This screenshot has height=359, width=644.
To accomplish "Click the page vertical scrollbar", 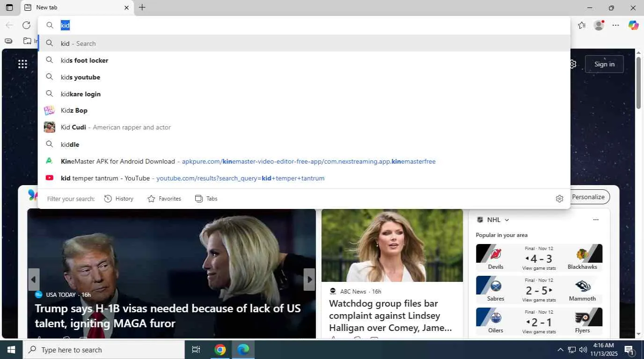I will [x=638, y=84].
